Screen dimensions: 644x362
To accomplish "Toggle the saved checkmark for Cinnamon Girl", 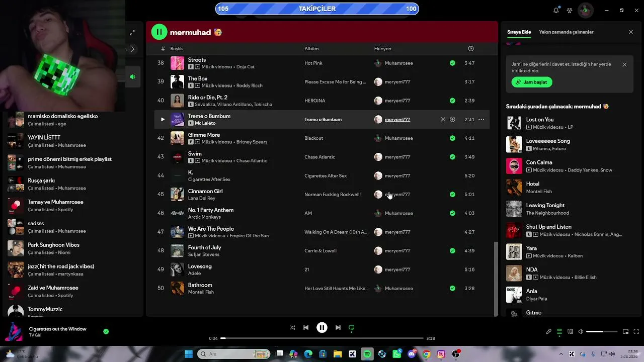I will 452,195.
